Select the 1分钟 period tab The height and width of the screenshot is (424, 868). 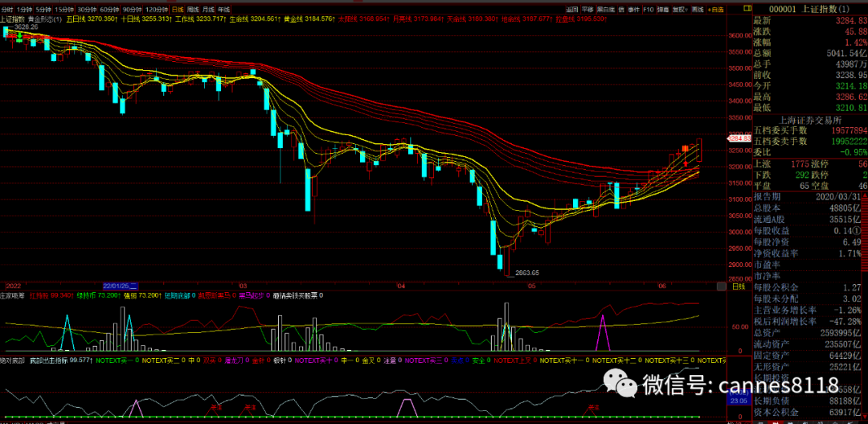pos(24,10)
